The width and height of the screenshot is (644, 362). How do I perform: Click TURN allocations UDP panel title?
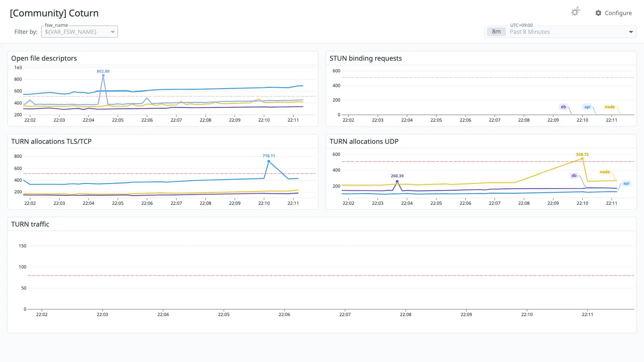point(364,141)
